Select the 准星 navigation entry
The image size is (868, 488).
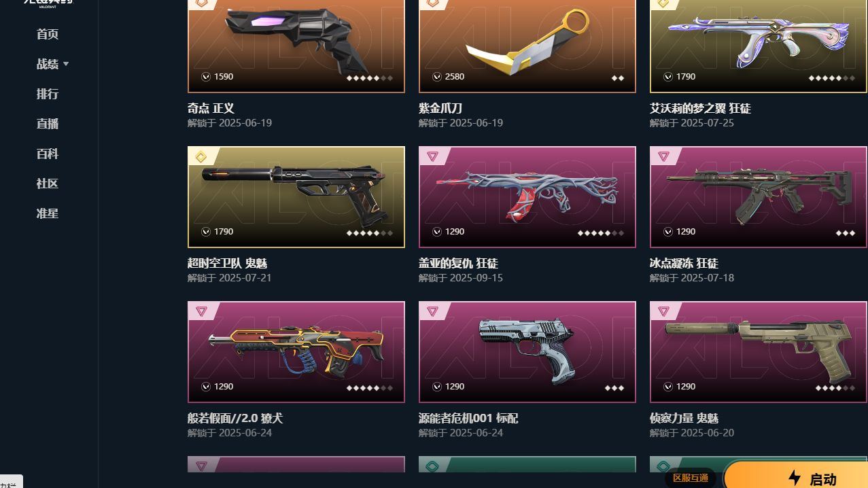(x=48, y=213)
